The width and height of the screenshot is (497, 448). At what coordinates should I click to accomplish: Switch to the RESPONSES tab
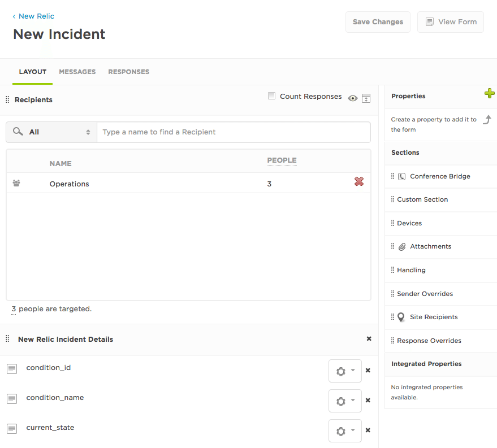point(128,72)
